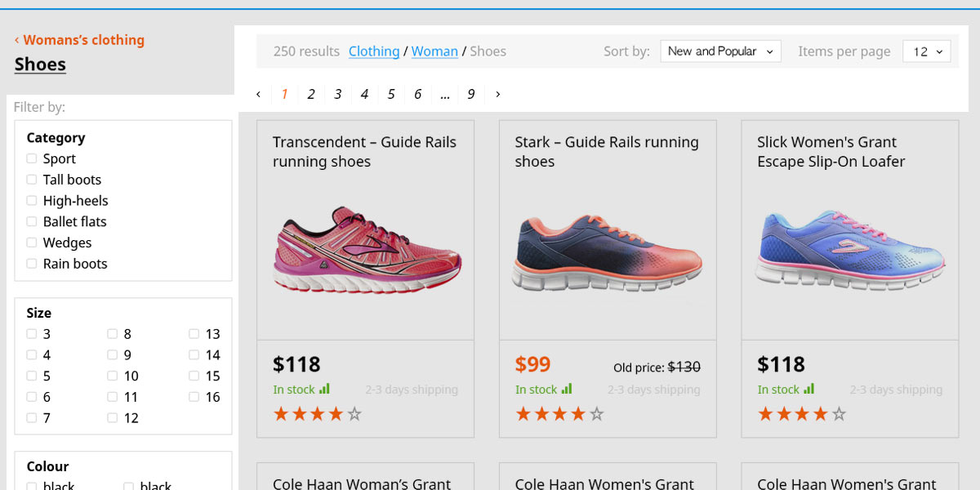Open the Sort by dropdown
Image resolution: width=980 pixels, height=490 pixels.
(721, 51)
